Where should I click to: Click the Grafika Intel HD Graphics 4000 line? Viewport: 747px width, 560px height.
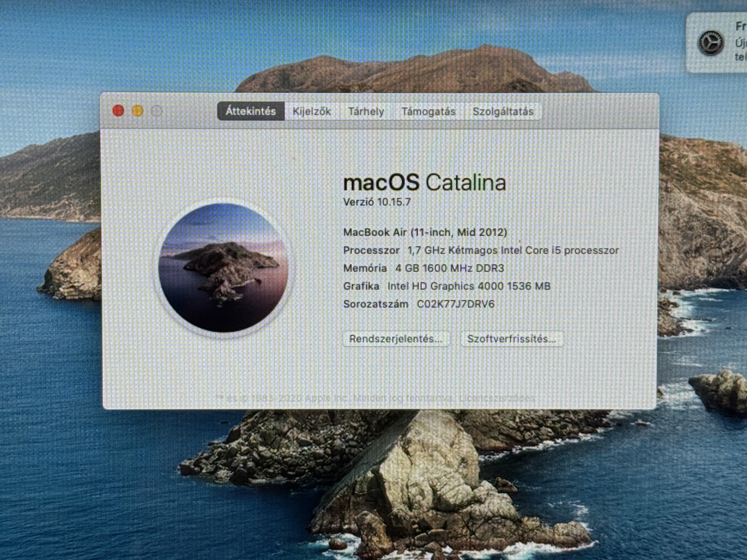(x=447, y=286)
